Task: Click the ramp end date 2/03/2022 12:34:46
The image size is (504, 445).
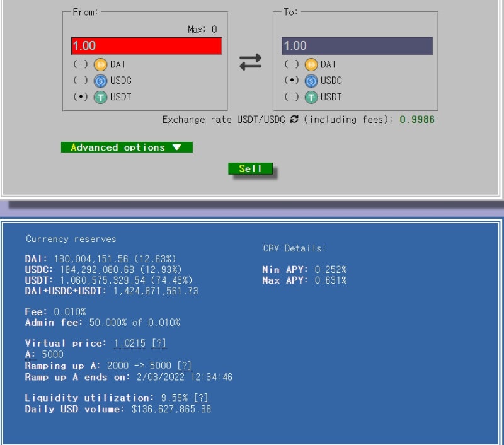Action: tap(185, 377)
